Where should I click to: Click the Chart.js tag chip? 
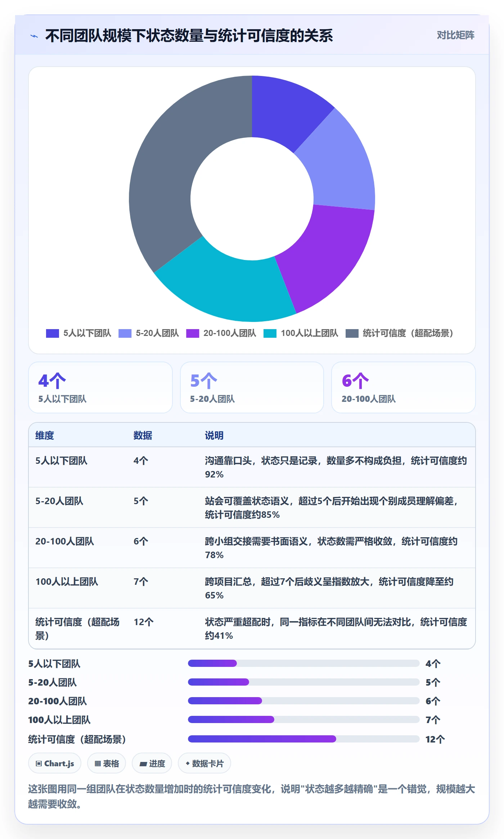[55, 763]
